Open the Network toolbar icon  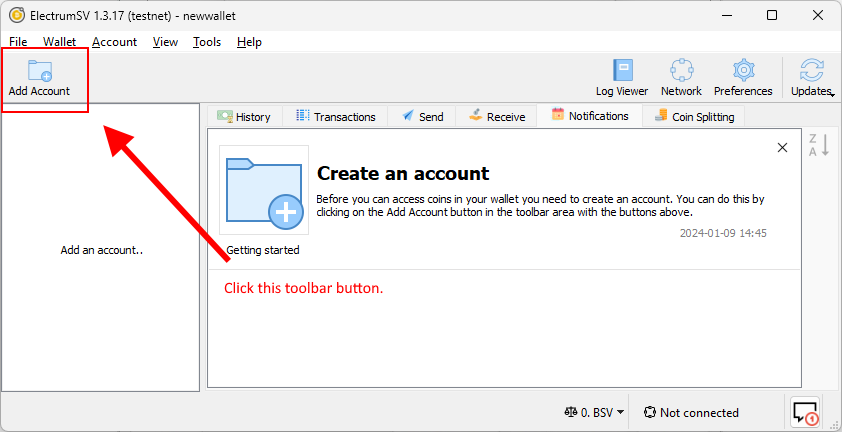pos(681,78)
